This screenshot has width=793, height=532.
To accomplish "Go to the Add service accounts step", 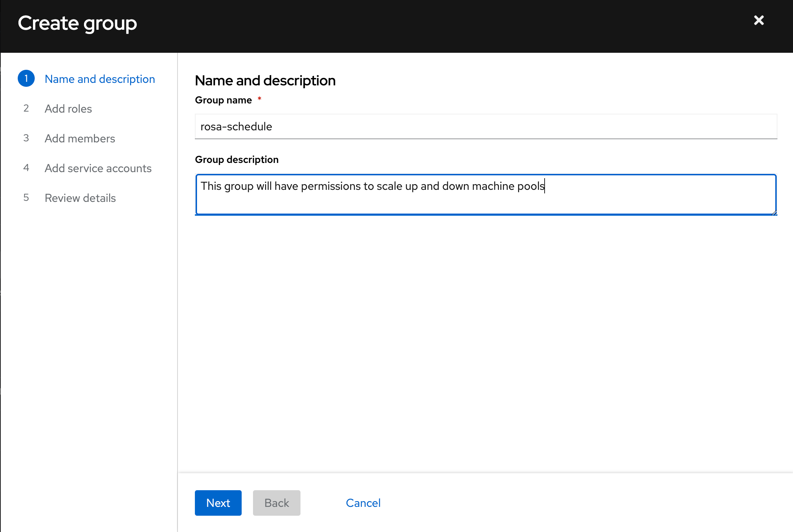I will tap(98, 168).
